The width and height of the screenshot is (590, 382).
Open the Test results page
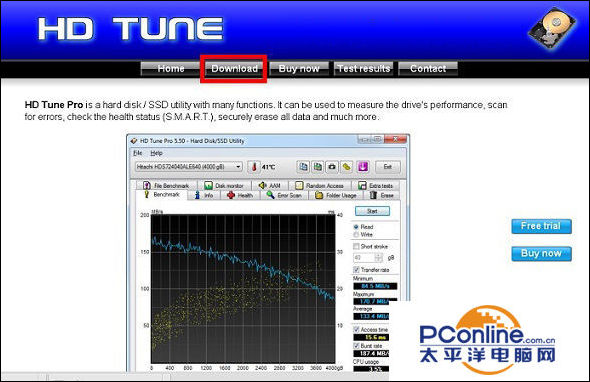point(363,68)
